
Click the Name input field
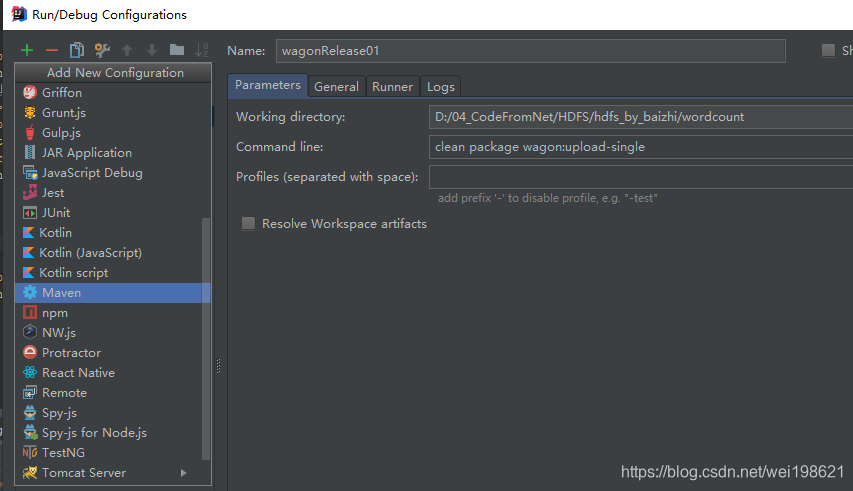click(530, 51)
